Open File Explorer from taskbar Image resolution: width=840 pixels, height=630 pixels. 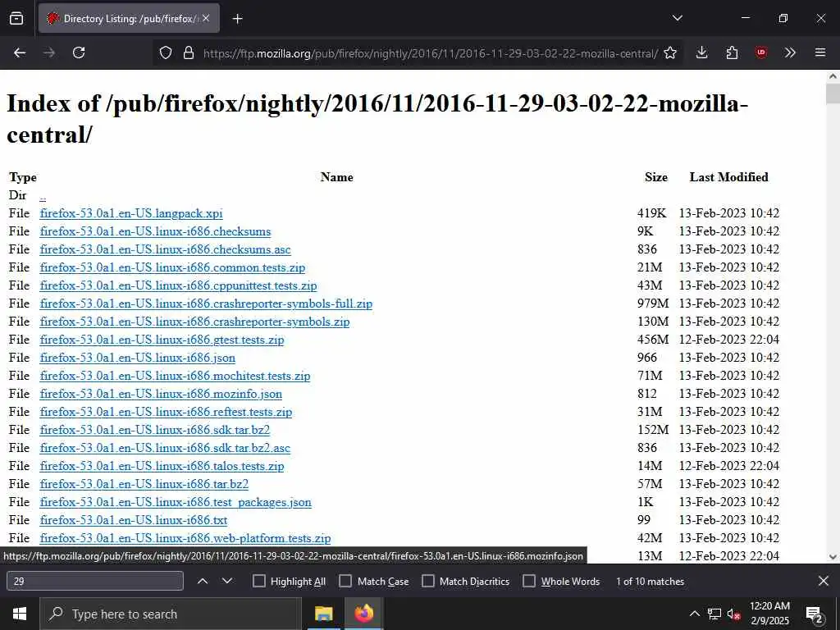(323, 614)
